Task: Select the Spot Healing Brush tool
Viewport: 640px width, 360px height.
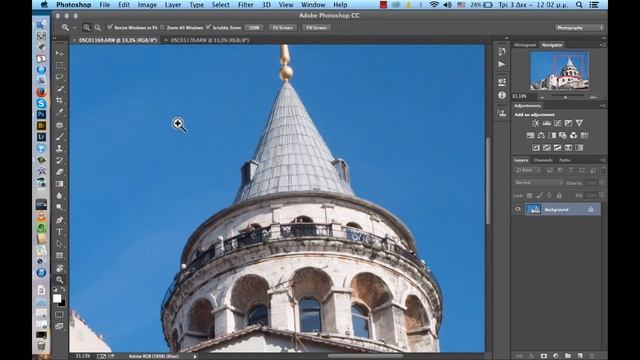Action: 60,125
